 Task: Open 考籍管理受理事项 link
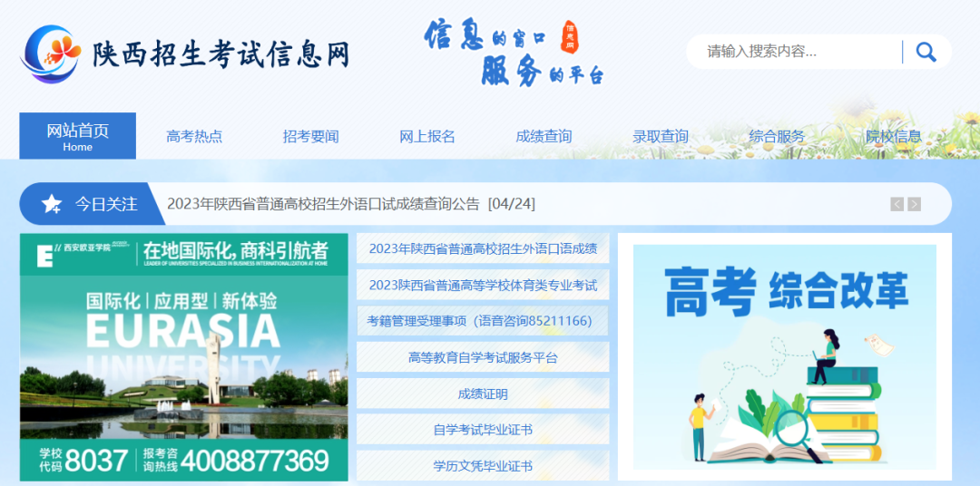[483, 321]
